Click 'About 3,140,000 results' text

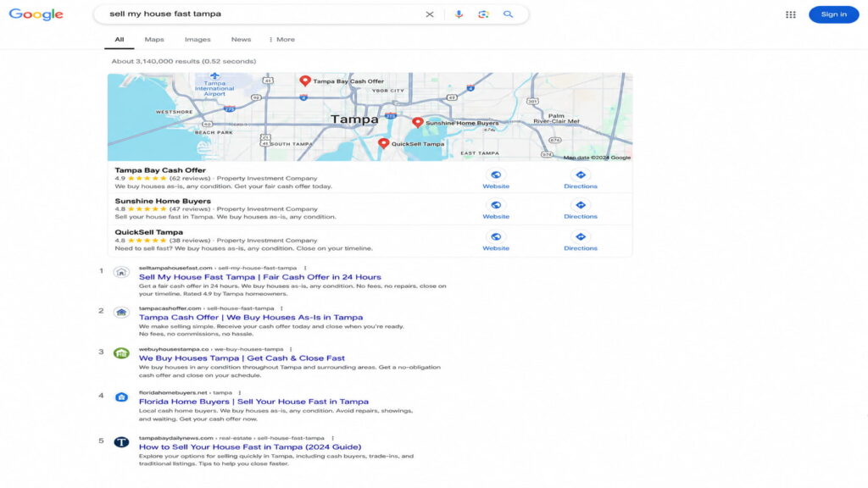coord(184,61)
